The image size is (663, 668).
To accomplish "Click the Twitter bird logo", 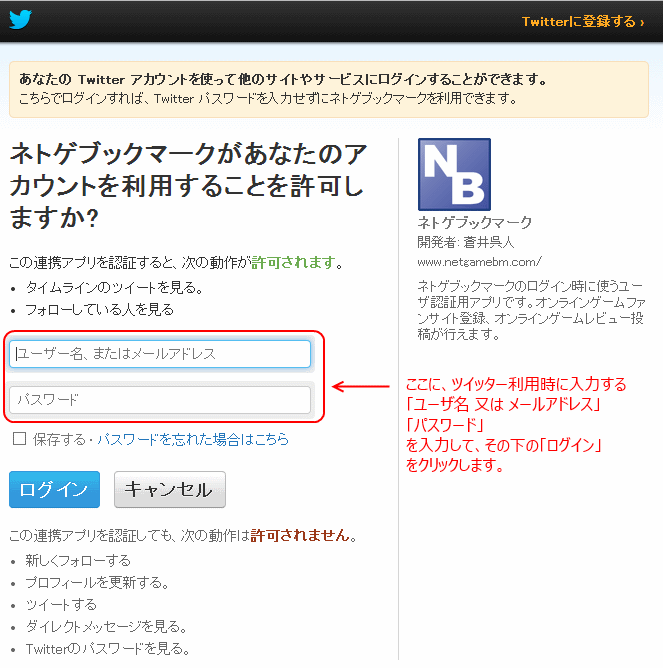I will point(20,20).
